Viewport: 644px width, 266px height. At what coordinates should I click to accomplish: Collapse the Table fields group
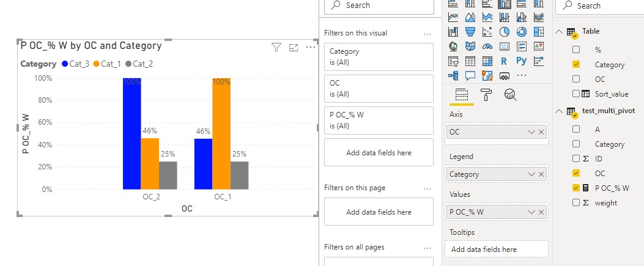(559, 31)
